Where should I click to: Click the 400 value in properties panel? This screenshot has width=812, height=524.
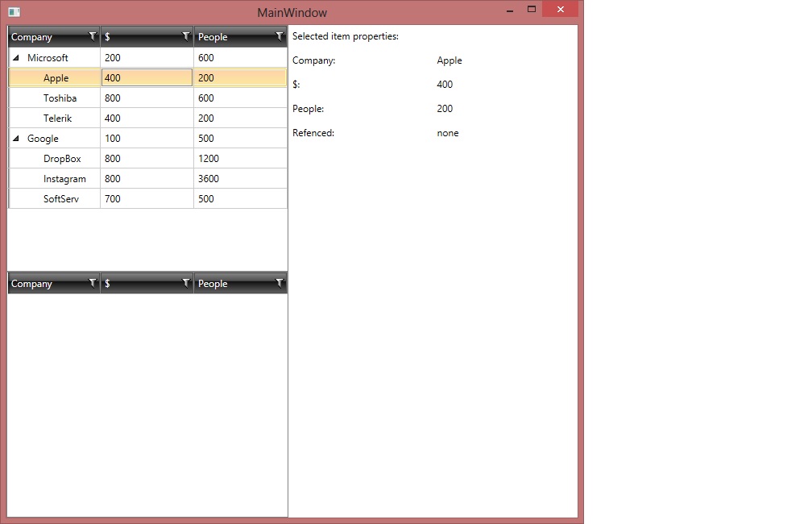coord(445,85)
